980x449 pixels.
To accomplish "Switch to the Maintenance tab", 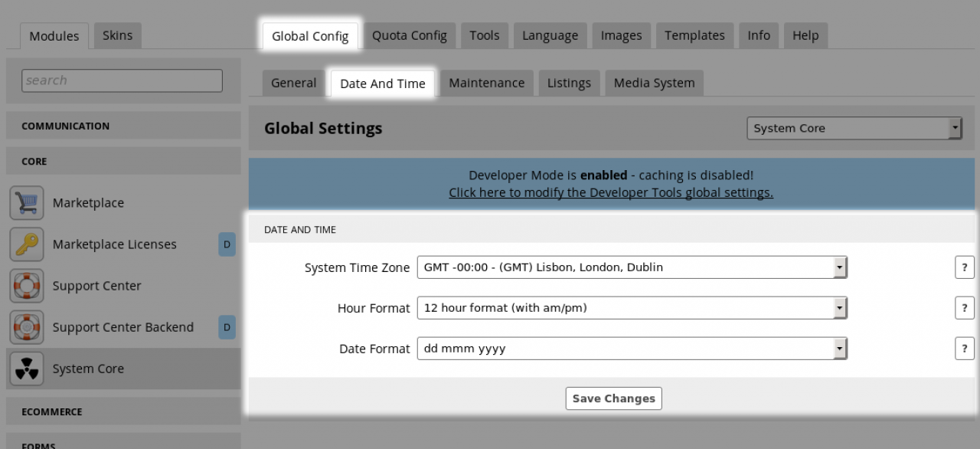I will (486, 83).
